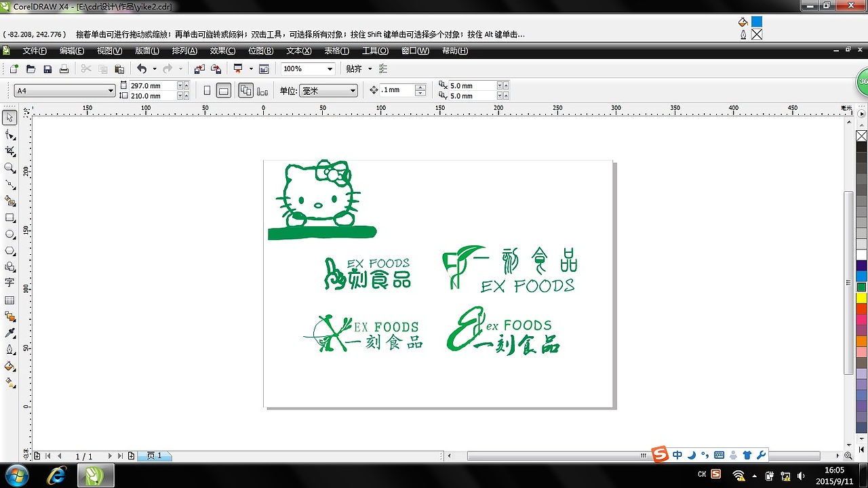Increase the nudge offset value
The width and height of the screenshot is (868, 488).
[x=420, y=87]
